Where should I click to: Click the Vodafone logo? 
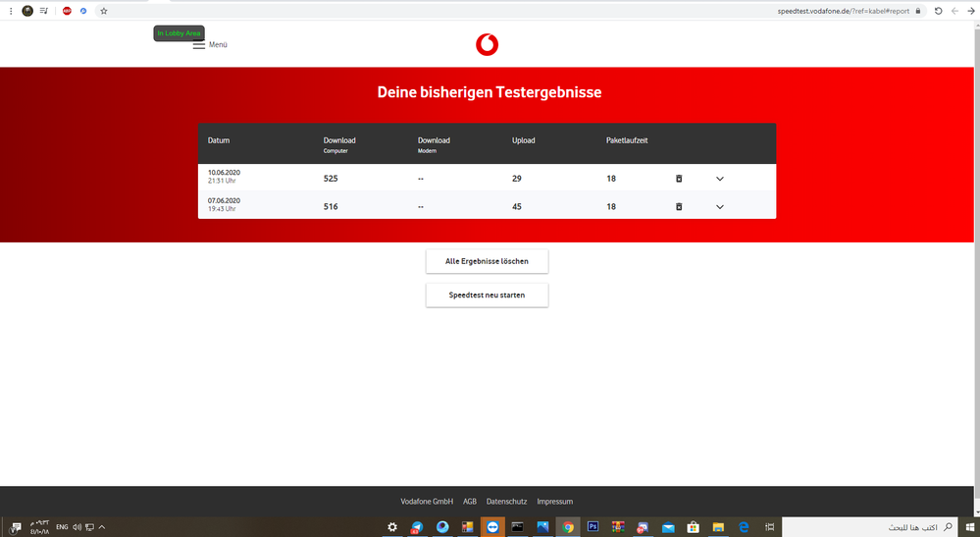coord(487,45)
